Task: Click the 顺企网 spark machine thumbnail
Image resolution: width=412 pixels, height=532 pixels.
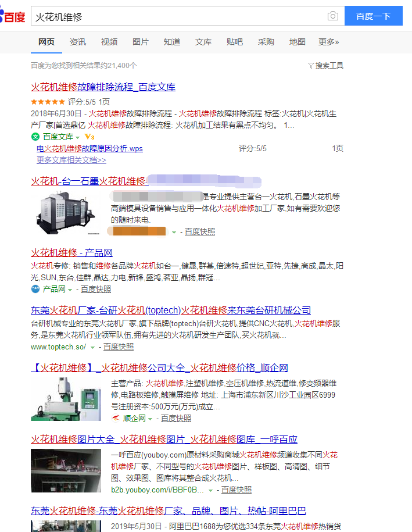Action: click(66, 399)
